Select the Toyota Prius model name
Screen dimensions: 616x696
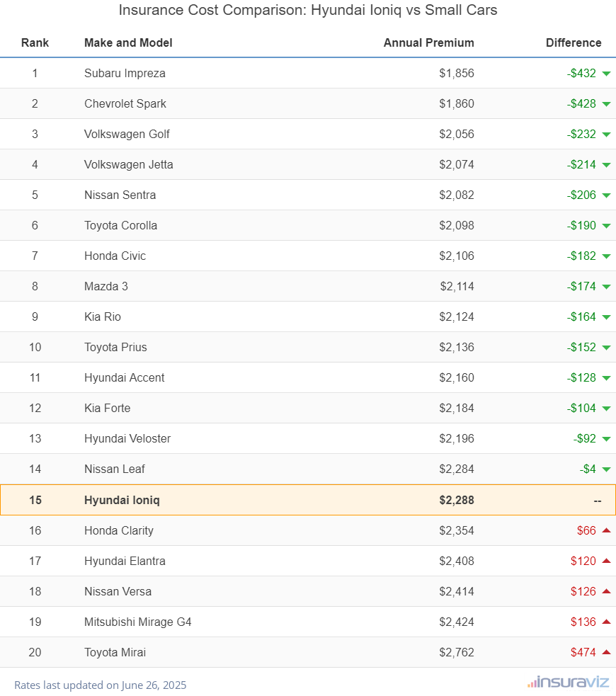[115, 347]
